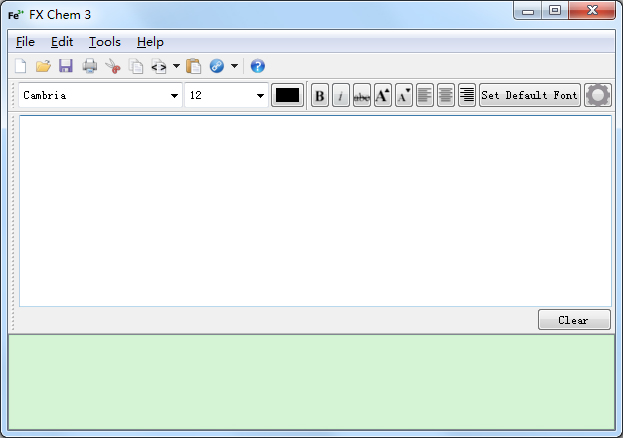Screen dimensions: 623x438
Task: Expand the arrow next to the code icon
Action: (x=176, y=67)
